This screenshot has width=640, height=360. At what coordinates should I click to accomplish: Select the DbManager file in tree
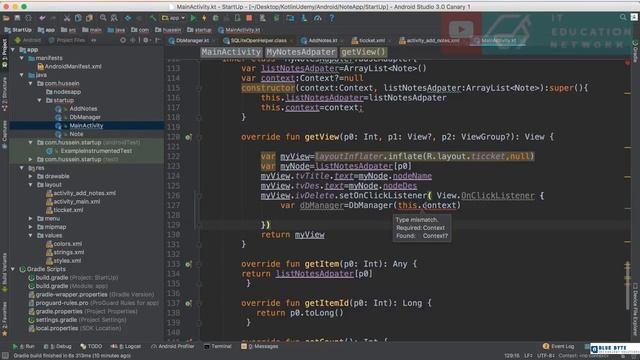point(78,117)
